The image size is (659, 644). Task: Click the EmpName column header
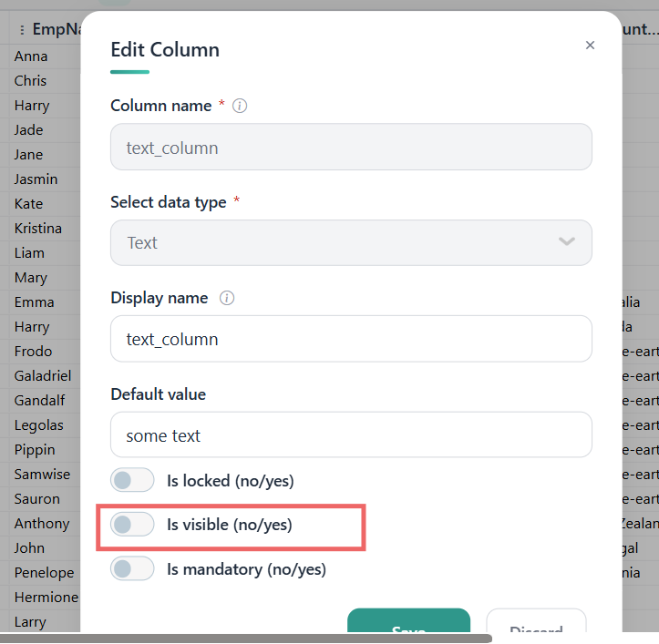[x=57, y=29]
